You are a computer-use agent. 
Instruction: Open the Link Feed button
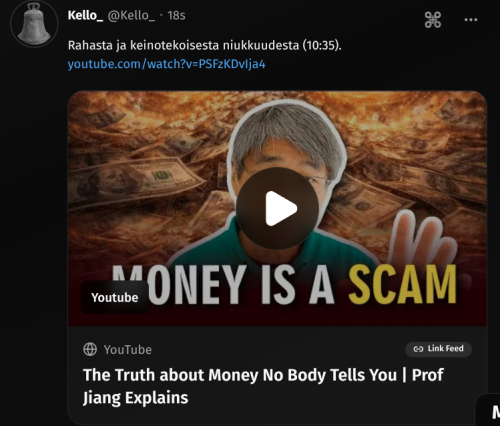438,349
